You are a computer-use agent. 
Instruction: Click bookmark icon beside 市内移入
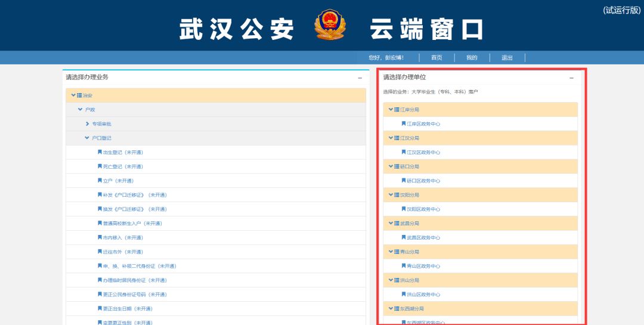[100, 237]
